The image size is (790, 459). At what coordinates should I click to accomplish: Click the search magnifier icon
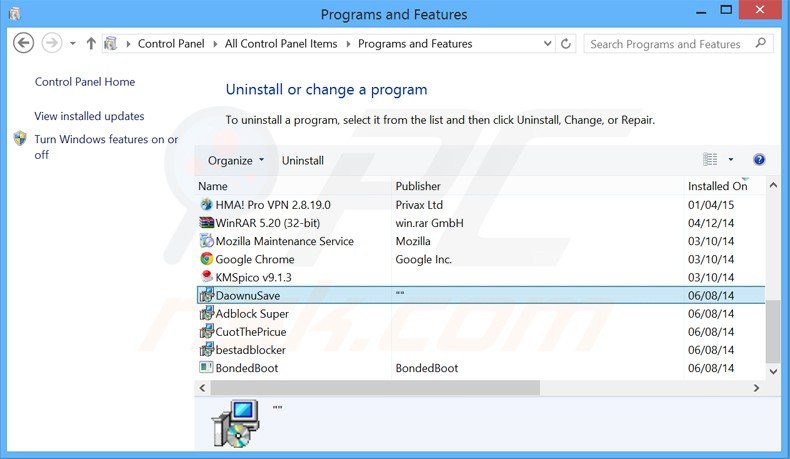(761, 43)
